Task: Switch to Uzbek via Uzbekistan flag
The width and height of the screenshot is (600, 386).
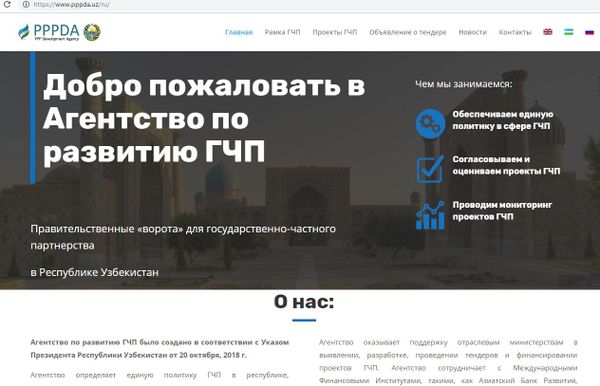Action: point(569,32)
